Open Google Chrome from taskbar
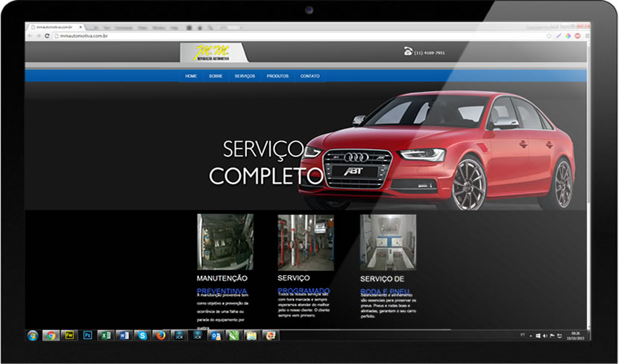The image size is (619, 364). click(51, 336)
